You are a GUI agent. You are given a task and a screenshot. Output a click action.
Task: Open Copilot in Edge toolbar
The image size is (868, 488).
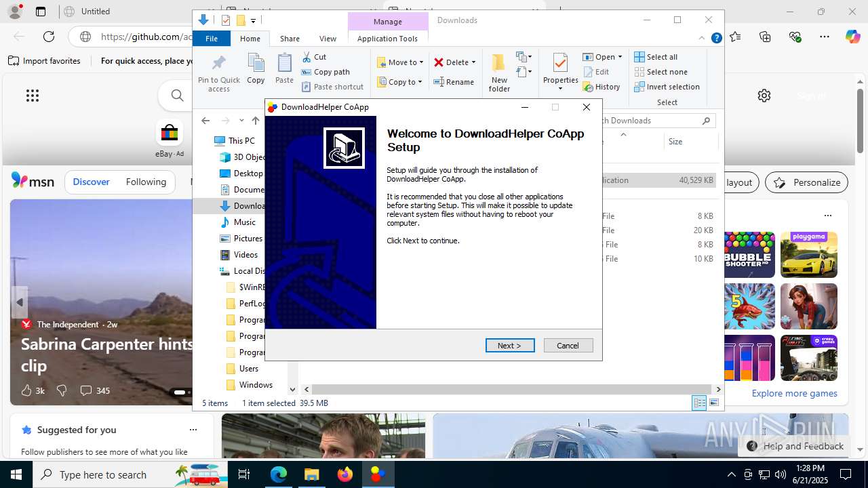pos(853,37)
